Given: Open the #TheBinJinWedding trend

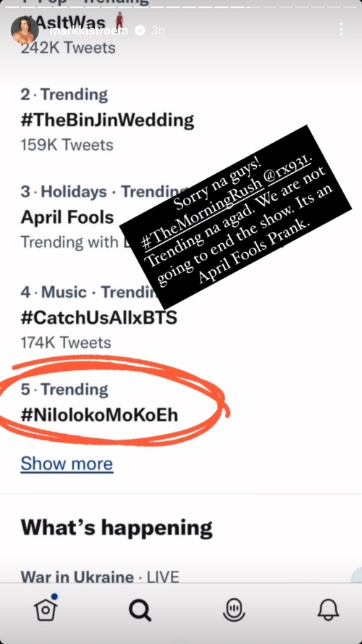Looking at the screenshot, I should (x=107, y=120).
